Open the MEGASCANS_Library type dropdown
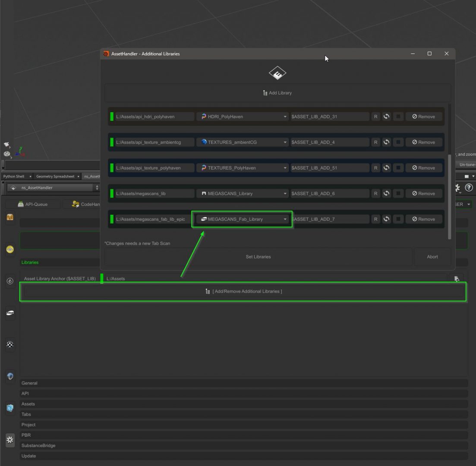This screenshot has width=476, height=466. [242, 193]
